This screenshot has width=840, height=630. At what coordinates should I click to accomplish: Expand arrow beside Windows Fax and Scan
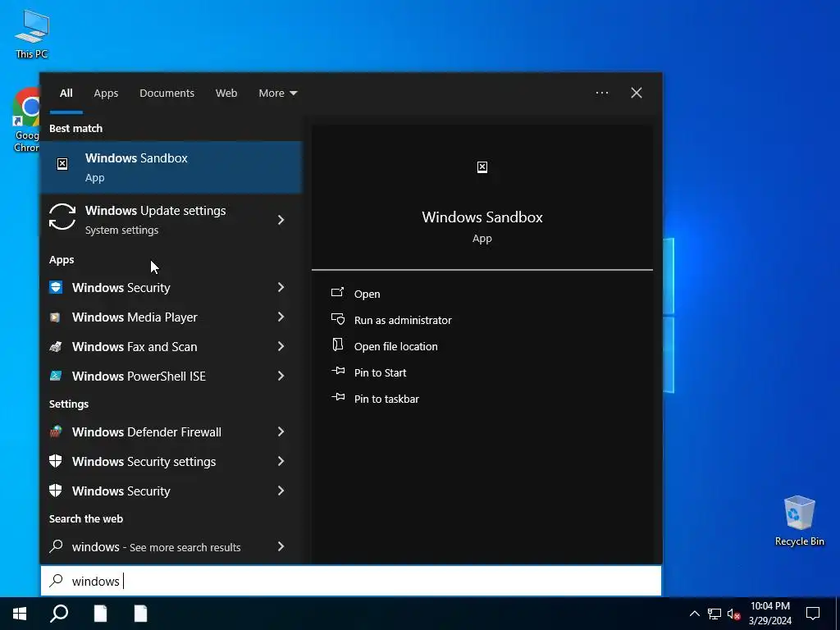click(281, 346)
